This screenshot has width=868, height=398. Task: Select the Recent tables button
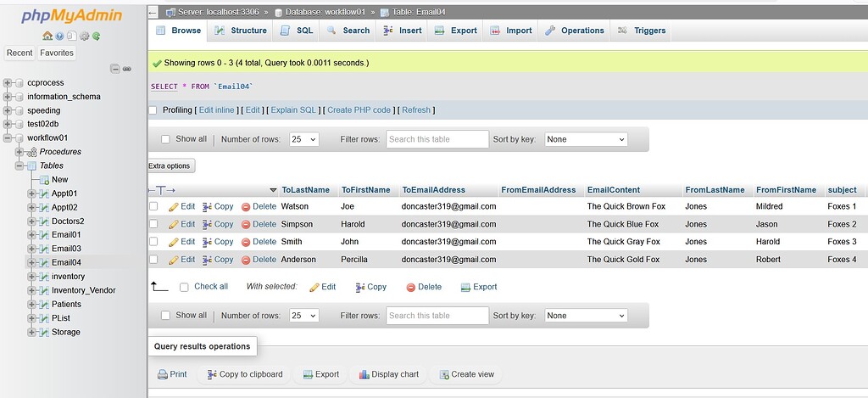pyautogui.click(x=19, y=53)
